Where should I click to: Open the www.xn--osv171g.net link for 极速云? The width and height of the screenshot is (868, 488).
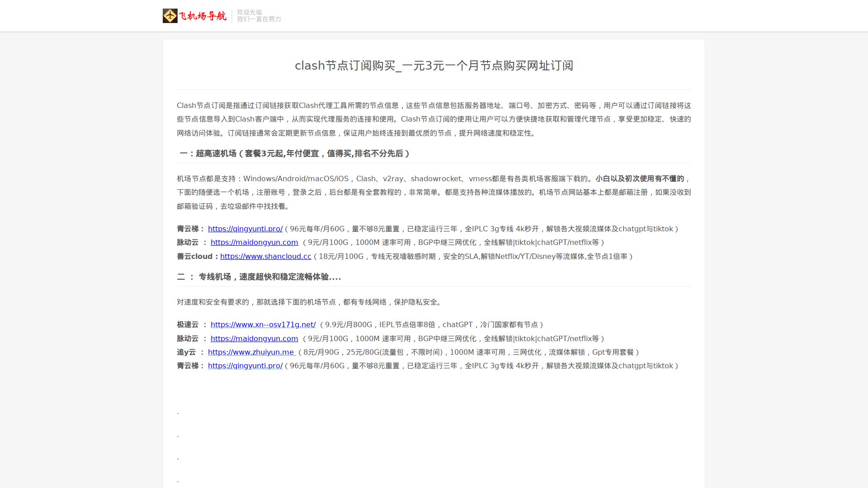tap(263, 325)
